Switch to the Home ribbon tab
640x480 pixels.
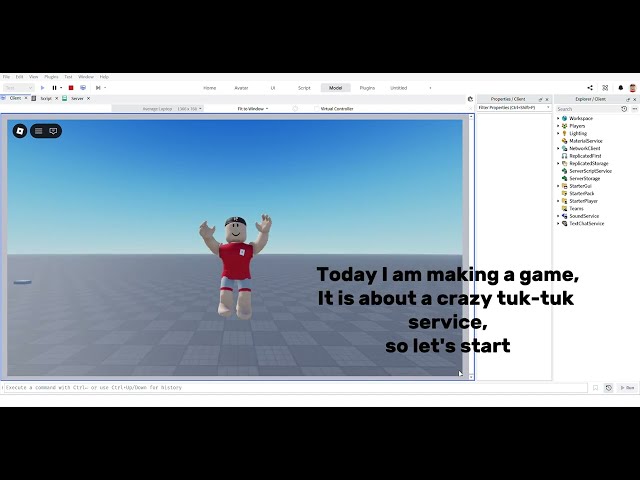tap(210, 88)
